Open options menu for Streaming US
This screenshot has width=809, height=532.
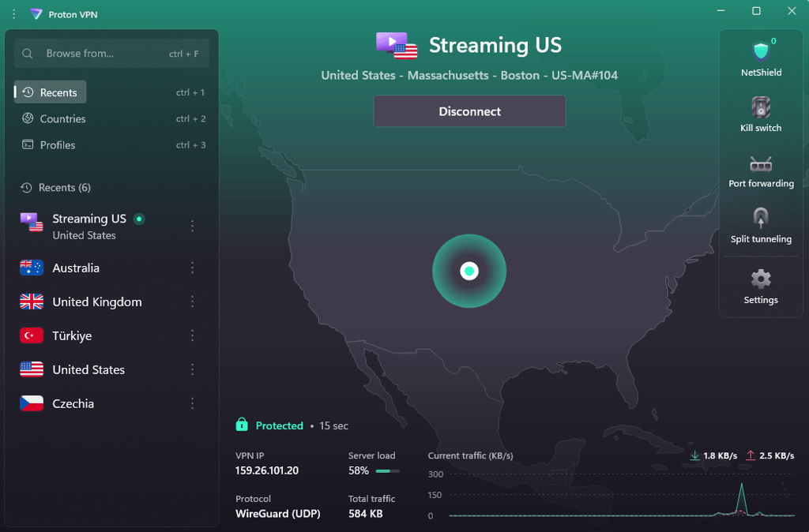(193, 226)
